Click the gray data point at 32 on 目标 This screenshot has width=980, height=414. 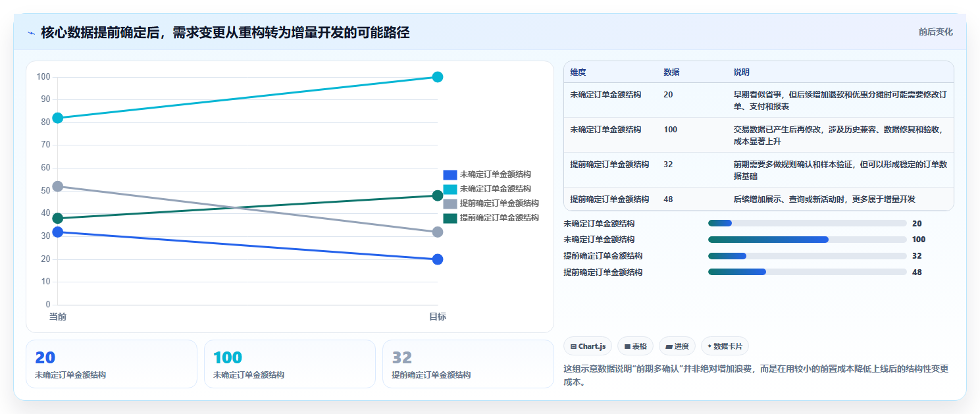point(438,232)
